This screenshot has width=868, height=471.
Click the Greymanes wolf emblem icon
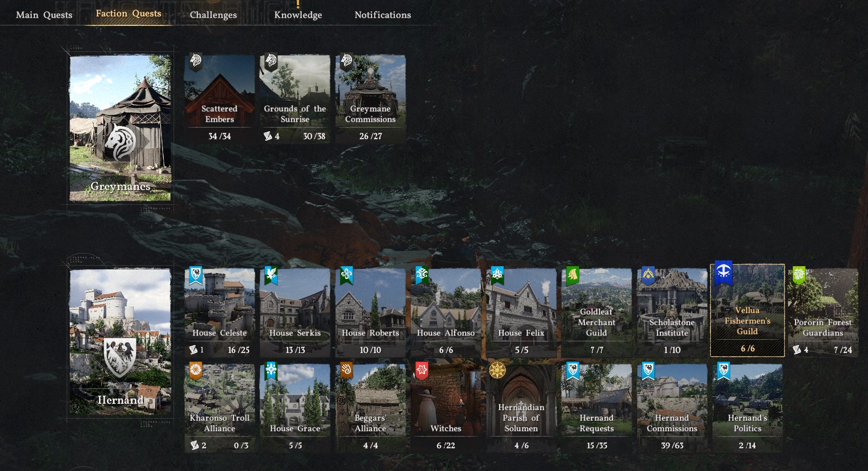120,142
